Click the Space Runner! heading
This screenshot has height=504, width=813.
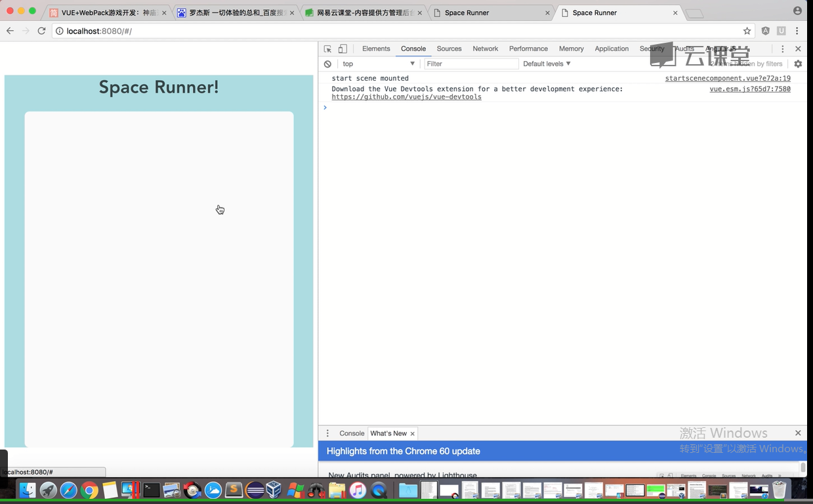(159, 87)
